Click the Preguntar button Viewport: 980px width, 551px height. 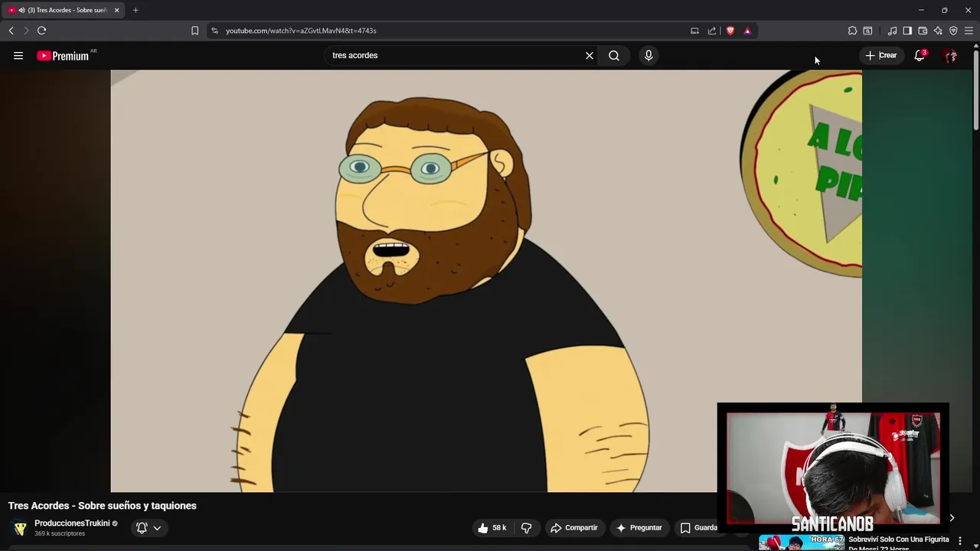[639, 528]
